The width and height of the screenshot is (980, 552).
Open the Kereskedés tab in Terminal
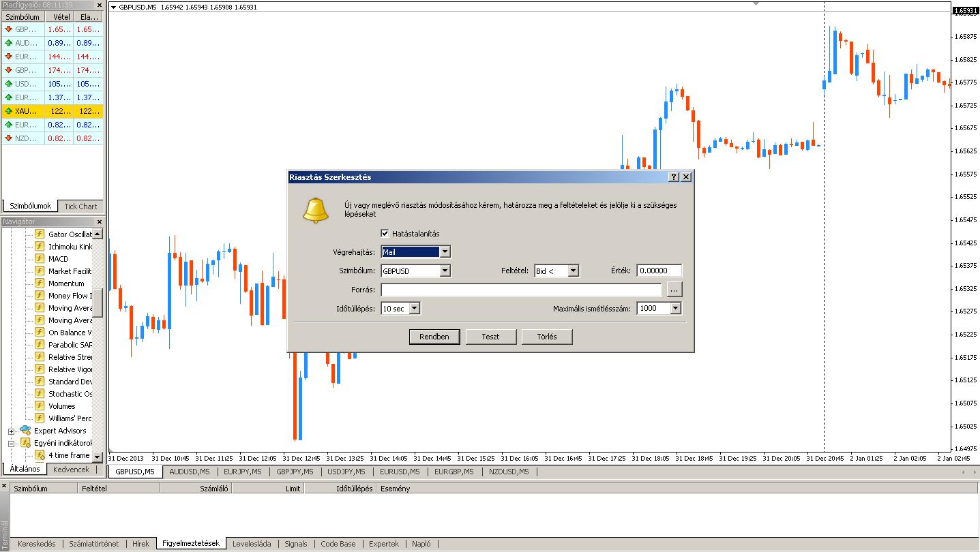tap(36, 544)
